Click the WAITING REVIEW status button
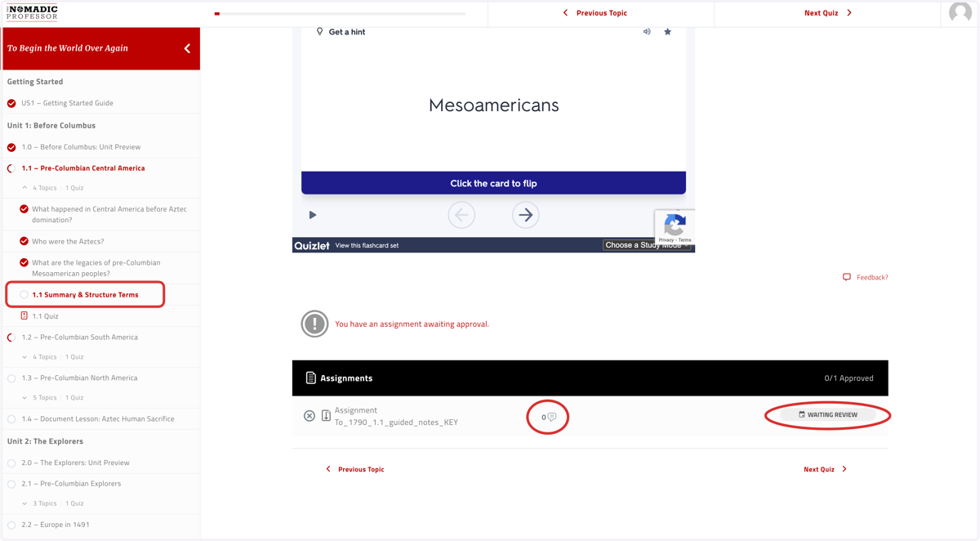Viewport: 980px width, 541px height. tap(828, 414)
